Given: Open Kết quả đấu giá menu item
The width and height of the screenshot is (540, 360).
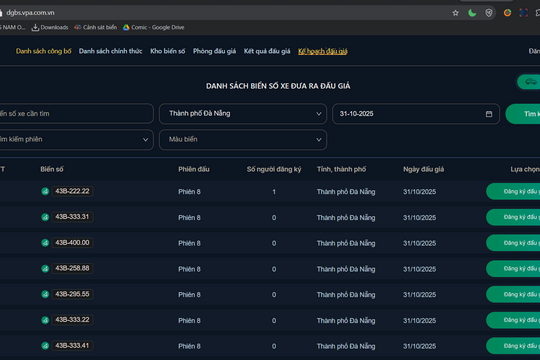Looking at the screenshot, I should 267,51.
